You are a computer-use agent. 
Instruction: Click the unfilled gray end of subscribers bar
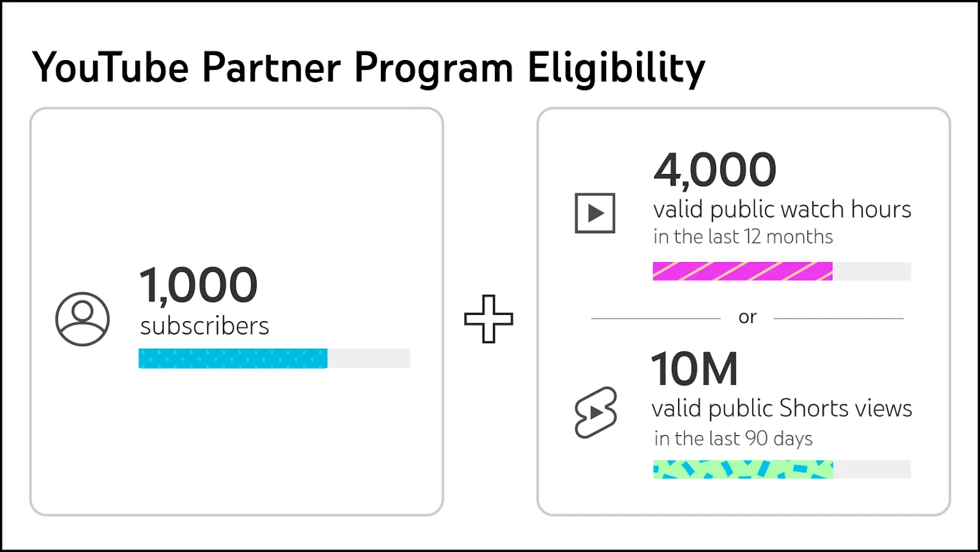pyautogui.click(x=369, y=358)
